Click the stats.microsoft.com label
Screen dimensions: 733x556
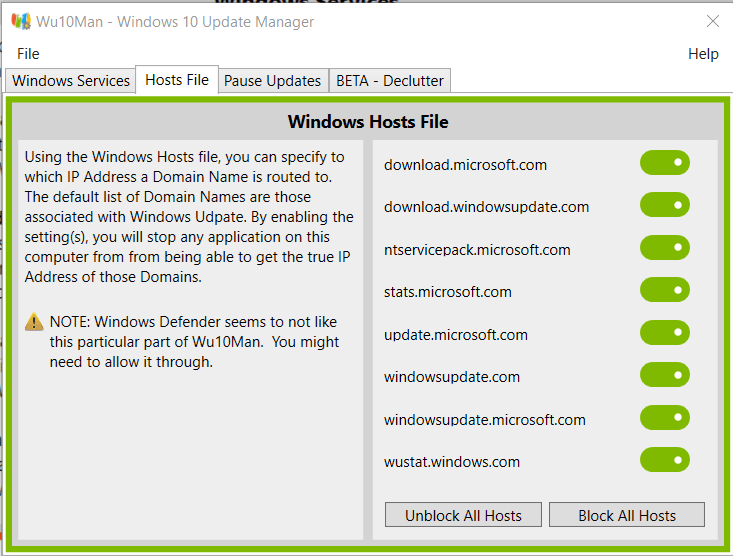coord(448,292)
